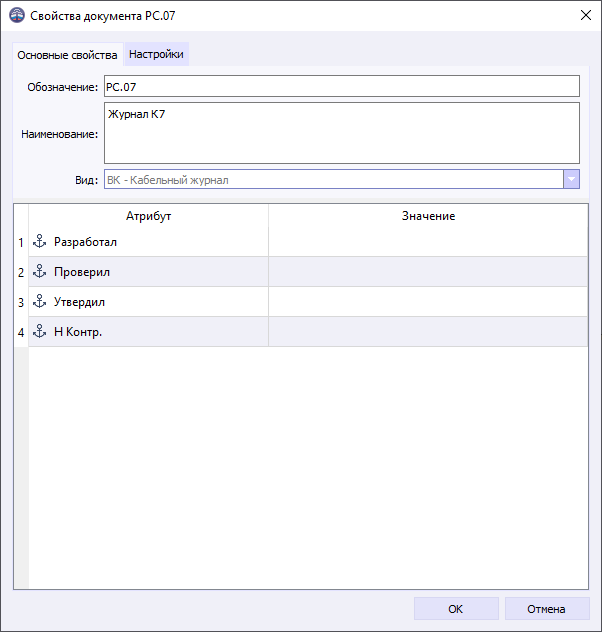602x632 pixels.
Task: Select the Н Контр. attribute text
Action: 78,332
